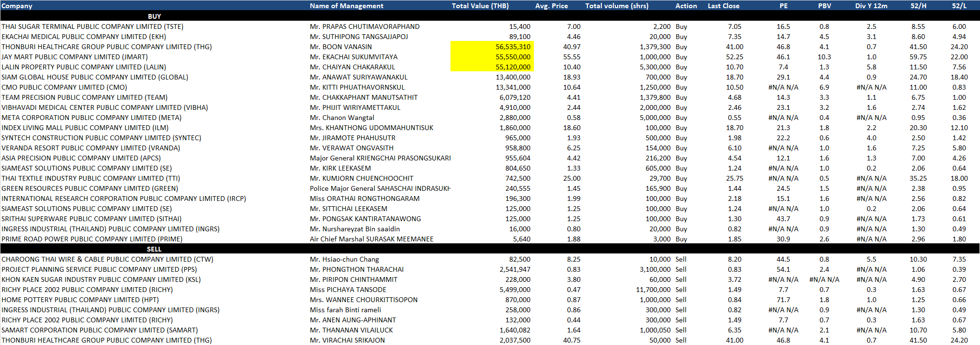Click the SELL section label

coord(154,249)
